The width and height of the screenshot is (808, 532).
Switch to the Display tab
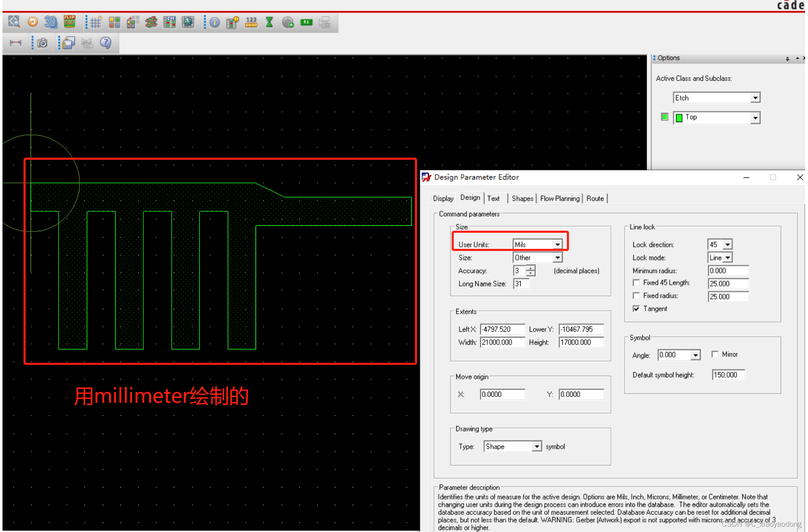click(443, 199)
